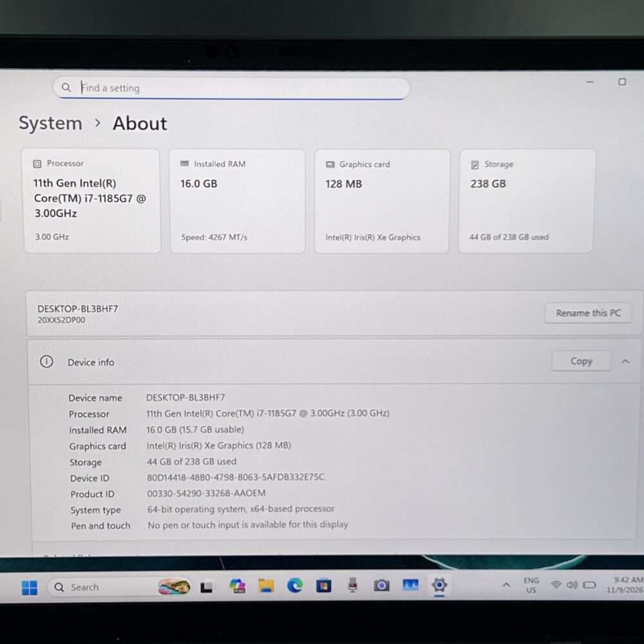This screenshot has width=644, height=644.
Task: Click the volume speaker tray icon
Action: (572, 585)
